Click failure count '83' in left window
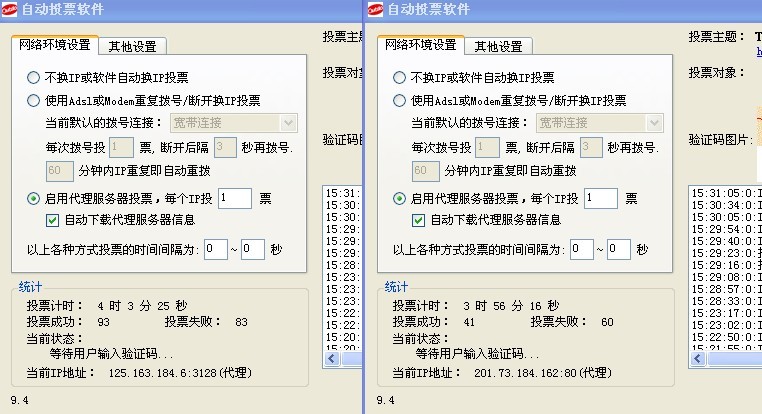This screenshot has width=762, height=414. click(x=242, y=322)
